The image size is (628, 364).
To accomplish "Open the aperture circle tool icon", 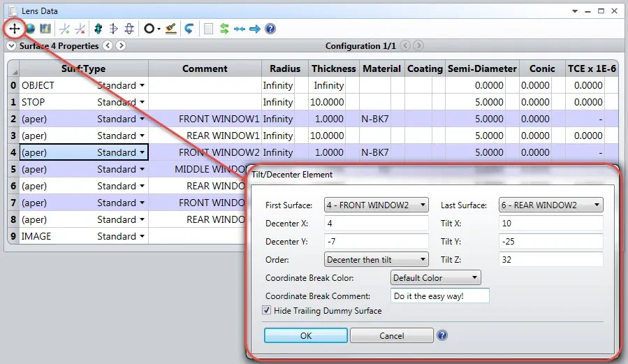I will [152, 29].
